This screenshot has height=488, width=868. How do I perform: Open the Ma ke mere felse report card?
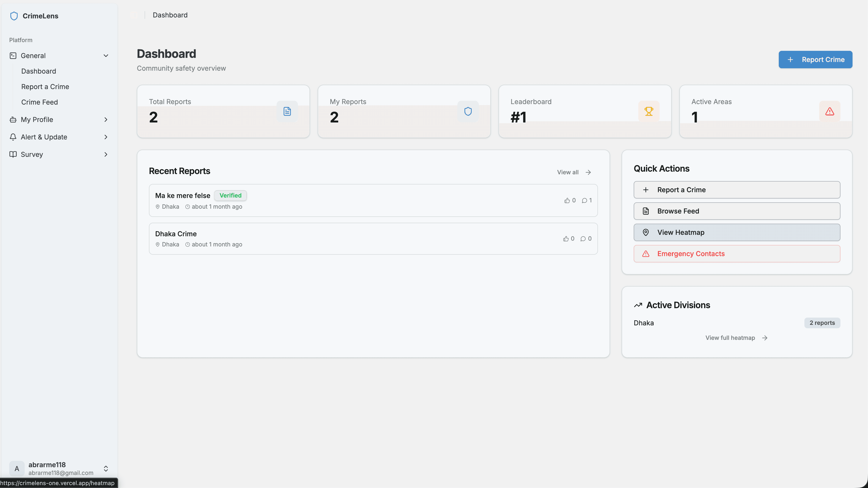point(373,200)
